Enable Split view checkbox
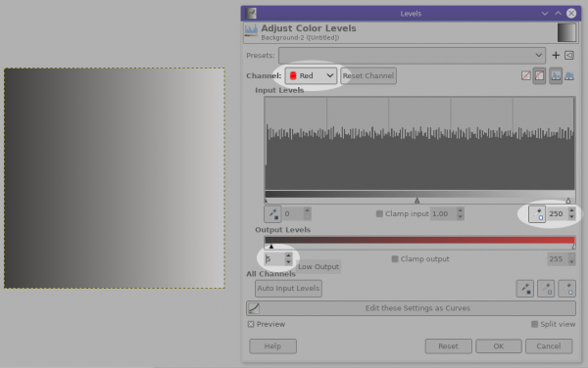This screenshot has width=588, height=368. coord(535,324)
